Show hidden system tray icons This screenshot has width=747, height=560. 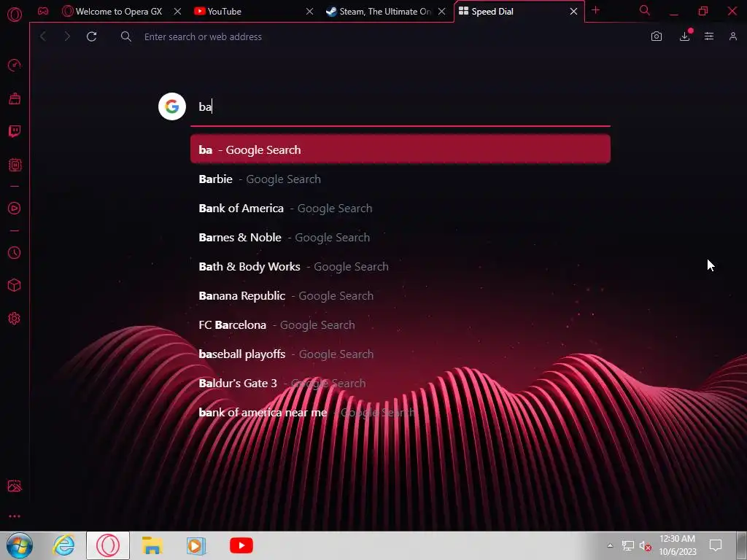click(610, 545)
